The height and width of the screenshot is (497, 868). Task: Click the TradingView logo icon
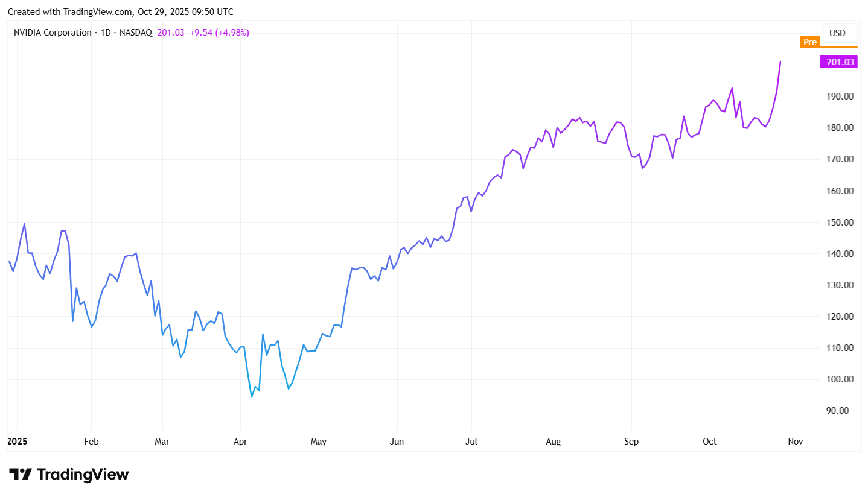pyautogui.click(x=20, y=474)
